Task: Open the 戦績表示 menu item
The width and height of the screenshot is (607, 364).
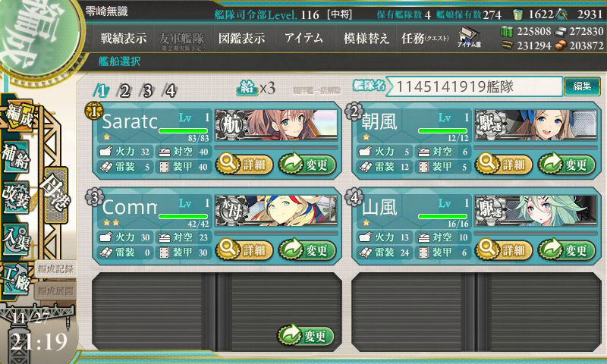Action: (x=124, y=38)
